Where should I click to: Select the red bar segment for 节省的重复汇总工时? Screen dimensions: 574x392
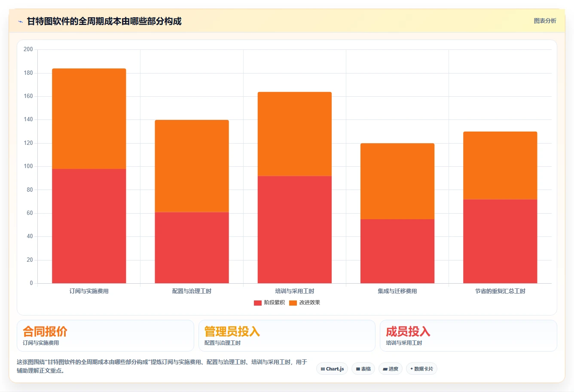tap(500, 241)
